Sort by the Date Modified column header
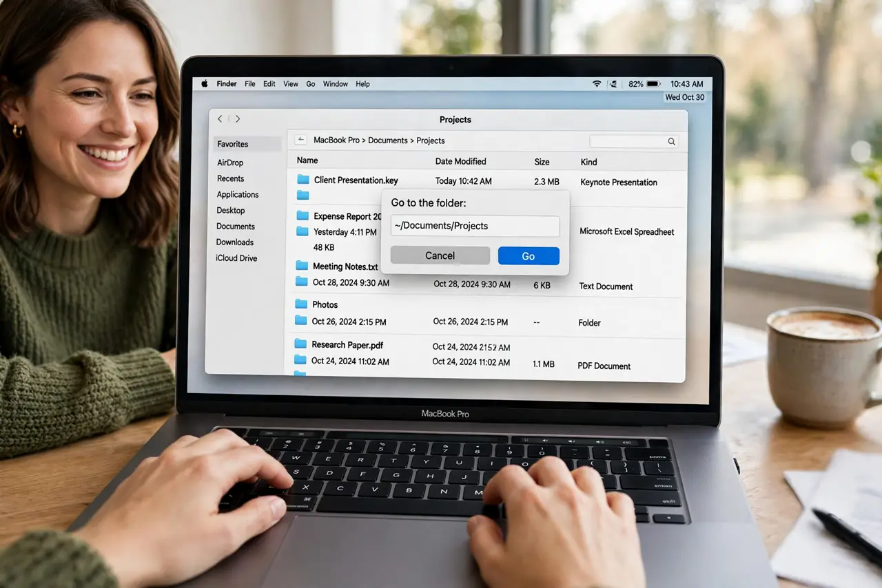Viewport: 882px width, 588px height. click(461, 161)
